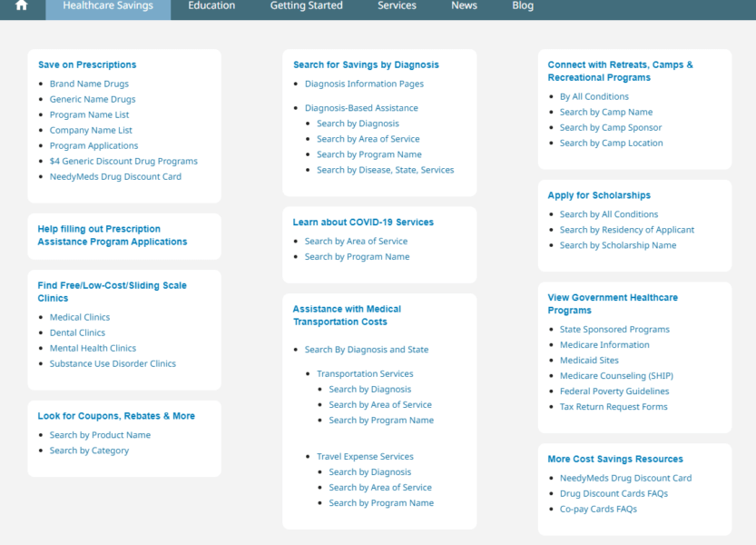Open Federal Poverty Guidelines link

614,391
